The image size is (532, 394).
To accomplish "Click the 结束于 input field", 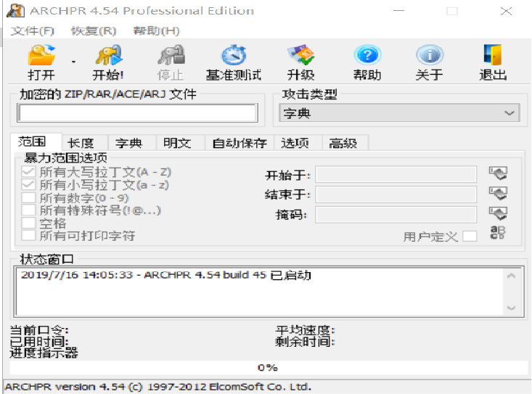I will [396, 194].
